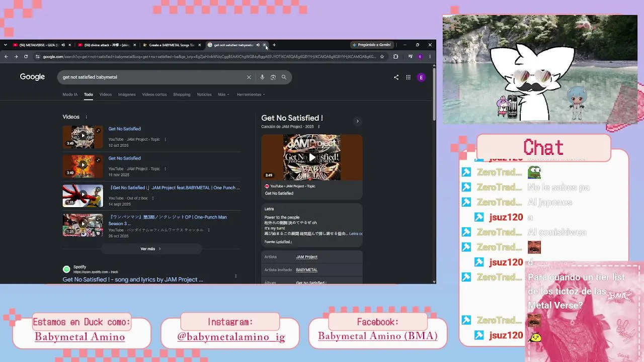
Task: Click the magnifier search button
Action: 284,77
